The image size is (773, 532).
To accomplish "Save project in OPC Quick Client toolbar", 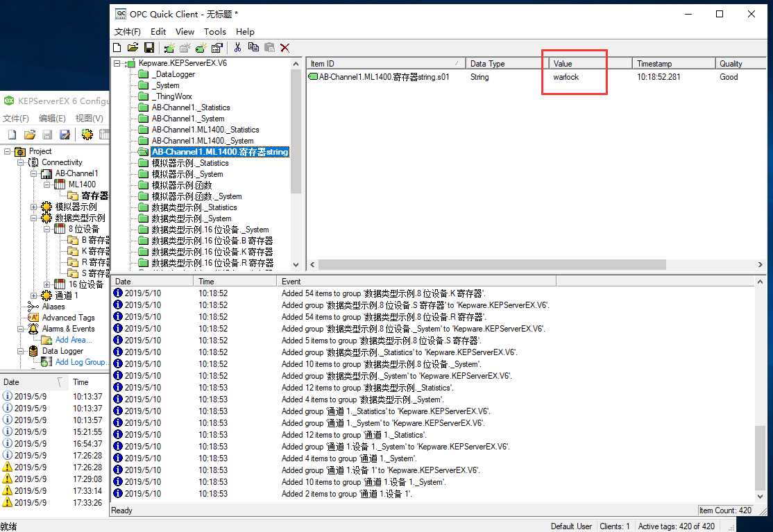I will pyautogui.click(x=149, y=48).
